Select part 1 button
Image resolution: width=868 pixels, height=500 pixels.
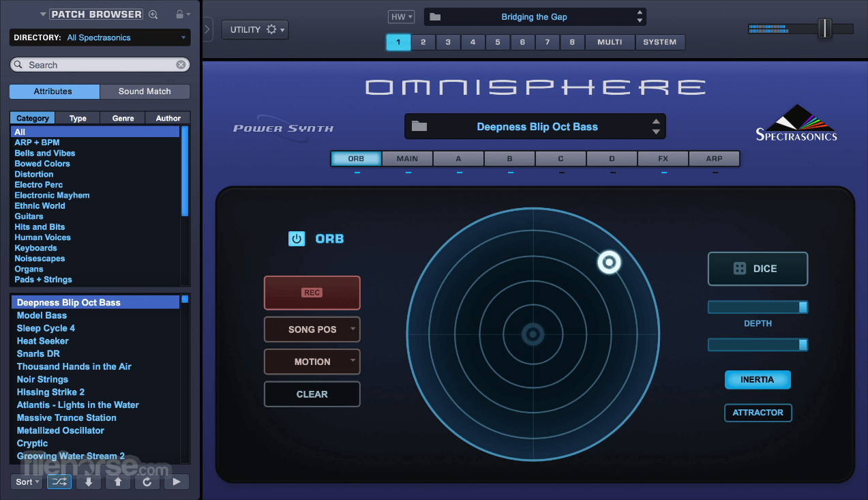[x=398, y=42]
